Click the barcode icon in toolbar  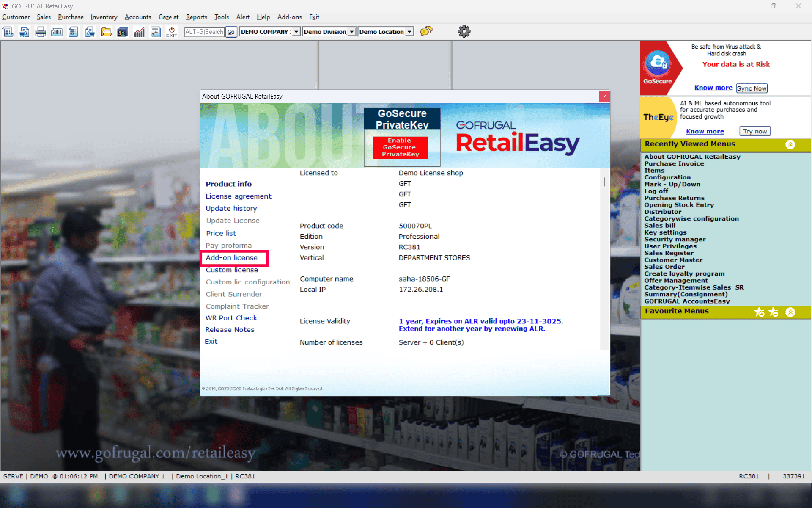tap(57, 32)
